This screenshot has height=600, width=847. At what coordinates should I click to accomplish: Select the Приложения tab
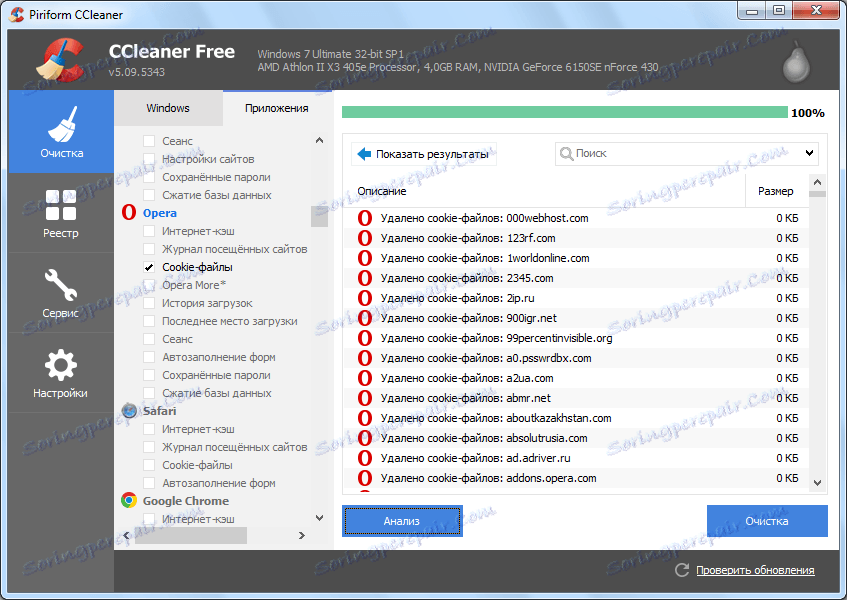click(x=277, y=108)
